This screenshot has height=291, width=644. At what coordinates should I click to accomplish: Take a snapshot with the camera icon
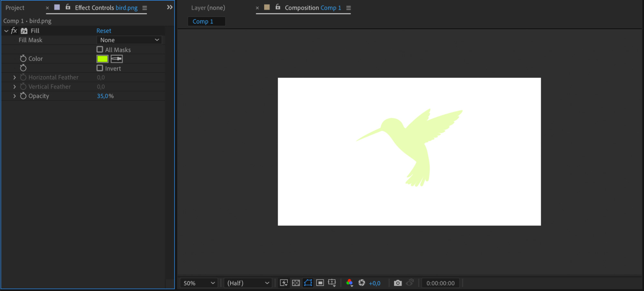tap(398, 283)
